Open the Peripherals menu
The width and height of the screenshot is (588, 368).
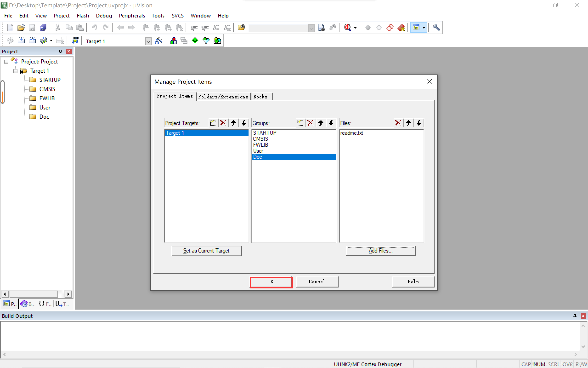pyautogui.click(x=132, y=16)
